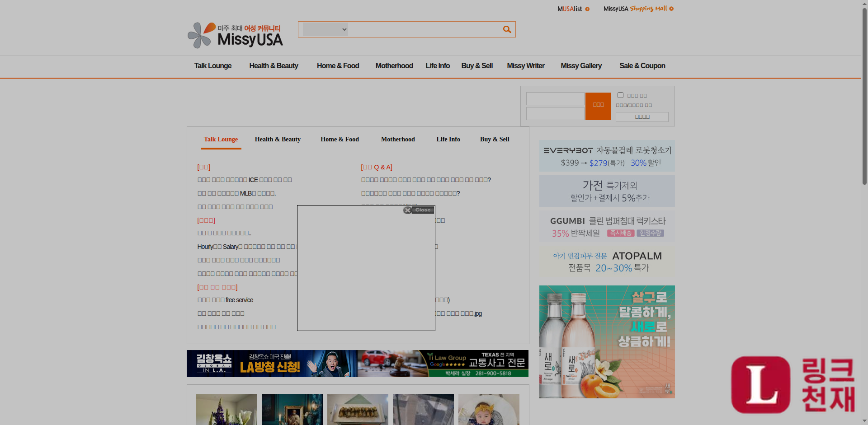Viewport: 868px width, 425px height.
Task: Open the MissyUSA Shopping Mall arrow icon
Action: pyautogui.click(x=671, y=9)
